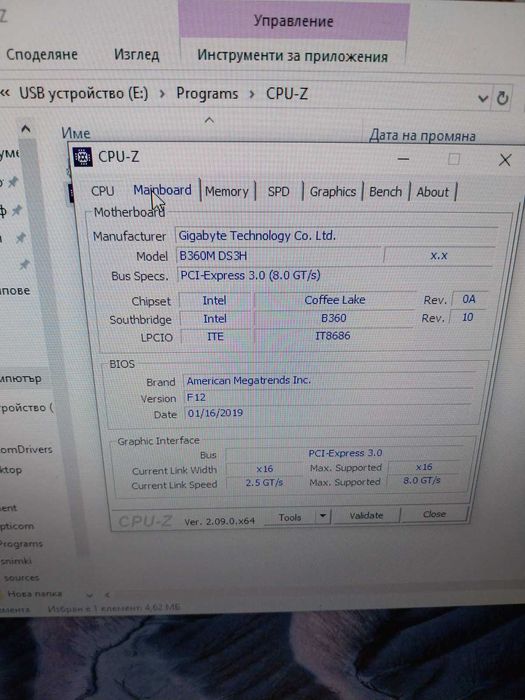Click the Validate button
Screen dimensions: 525x700
[x=366, y=516]
